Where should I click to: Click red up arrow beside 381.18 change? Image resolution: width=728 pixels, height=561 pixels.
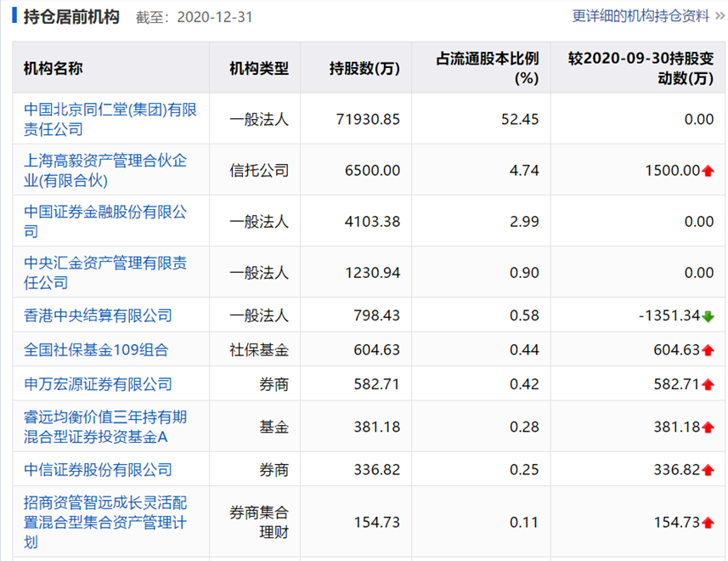pyautogui.click(x=708, y=428)
